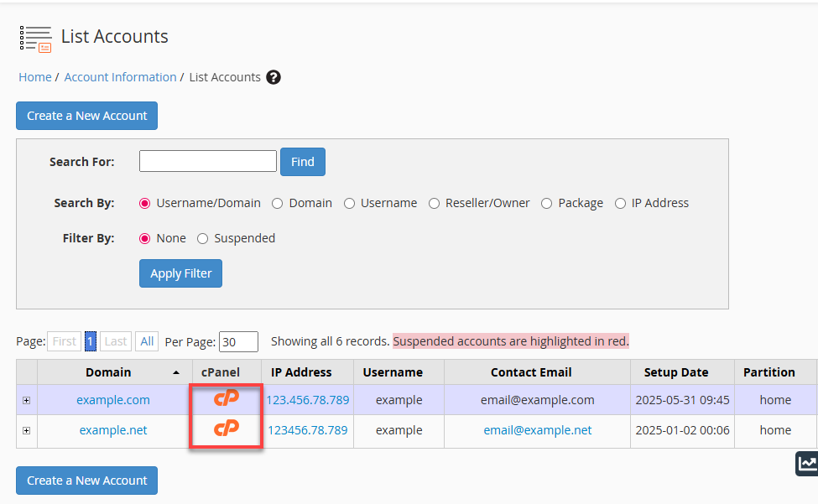Screen dimensions: 818x504
Task: Follow the Account Information breadcrumb
Action: 120,77
